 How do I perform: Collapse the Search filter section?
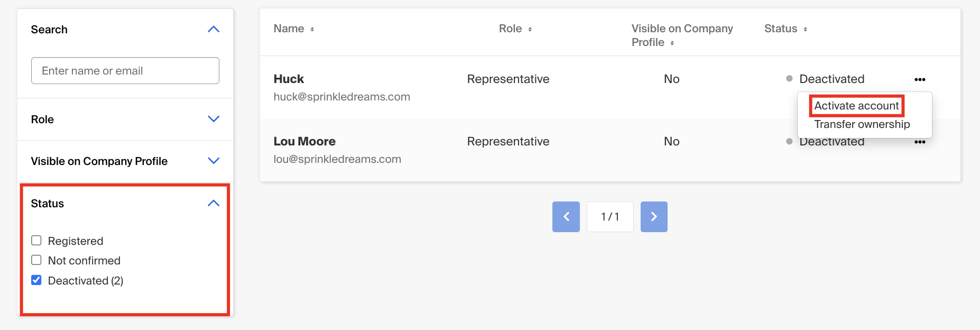pyautogui.click(x=214, y=30)
